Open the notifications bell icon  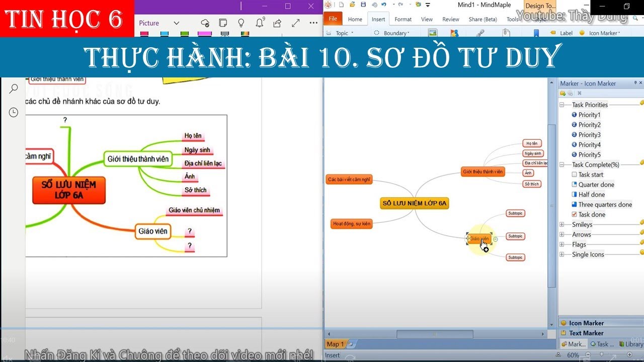(x=260, y=23)
